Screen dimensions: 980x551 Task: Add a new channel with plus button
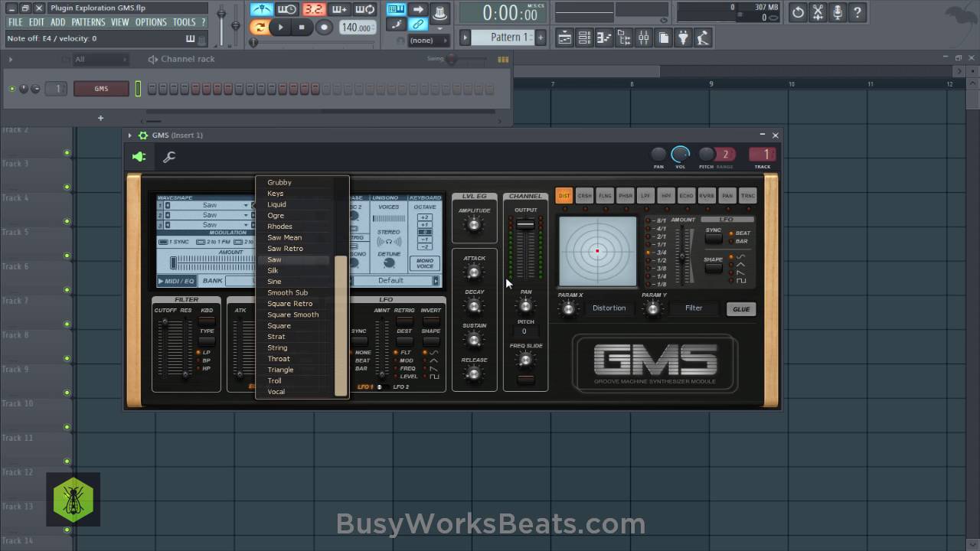click(x=100, y=118)
